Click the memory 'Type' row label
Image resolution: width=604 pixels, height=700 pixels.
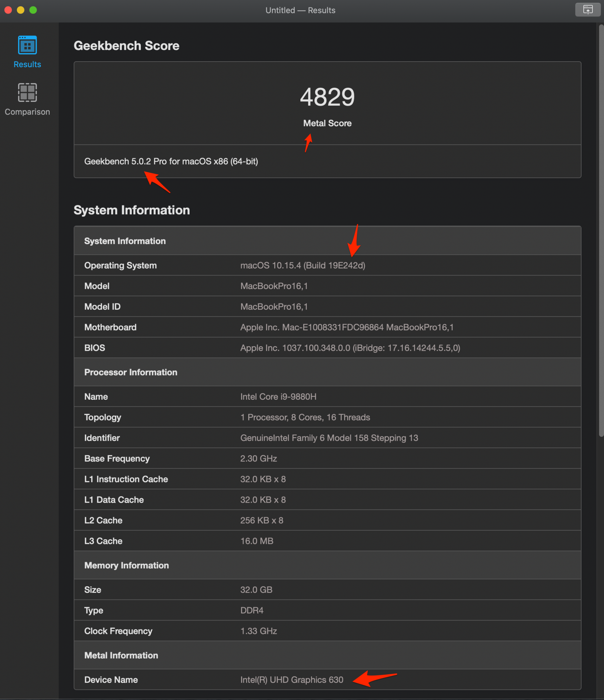coord(93,610)
